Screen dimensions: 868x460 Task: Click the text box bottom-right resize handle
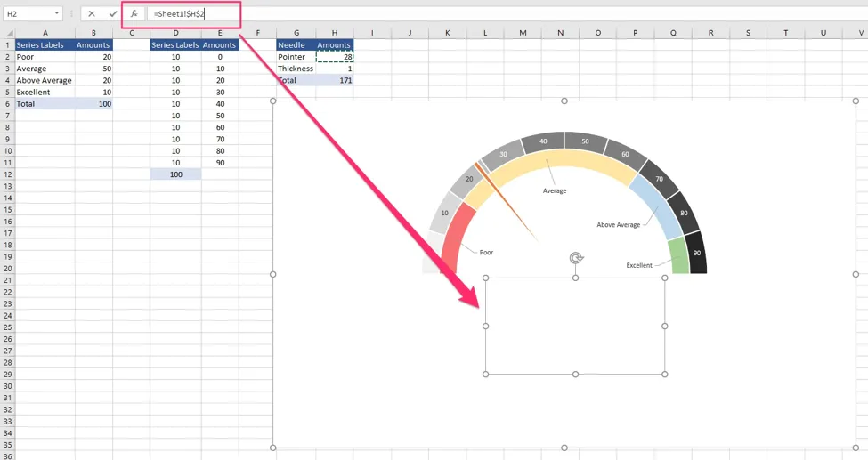(665, 375)
